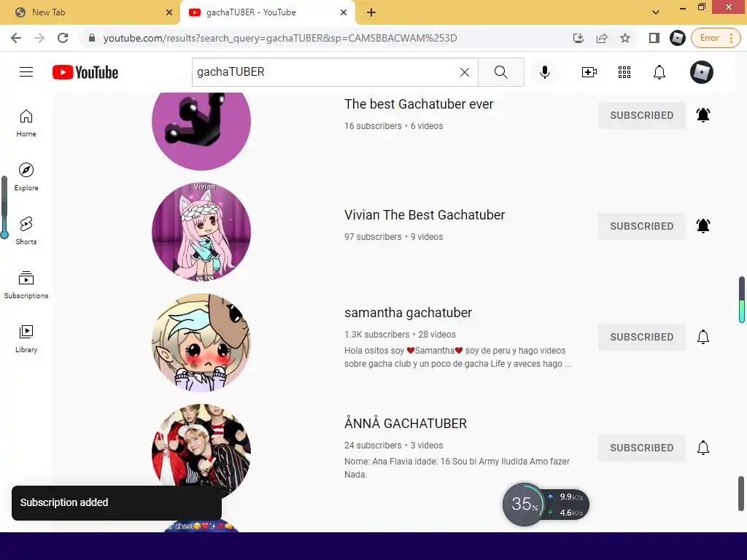Click the 97 subscribers • 9 videos line
This screenshot has width=747, height=560.
(393, 237)
